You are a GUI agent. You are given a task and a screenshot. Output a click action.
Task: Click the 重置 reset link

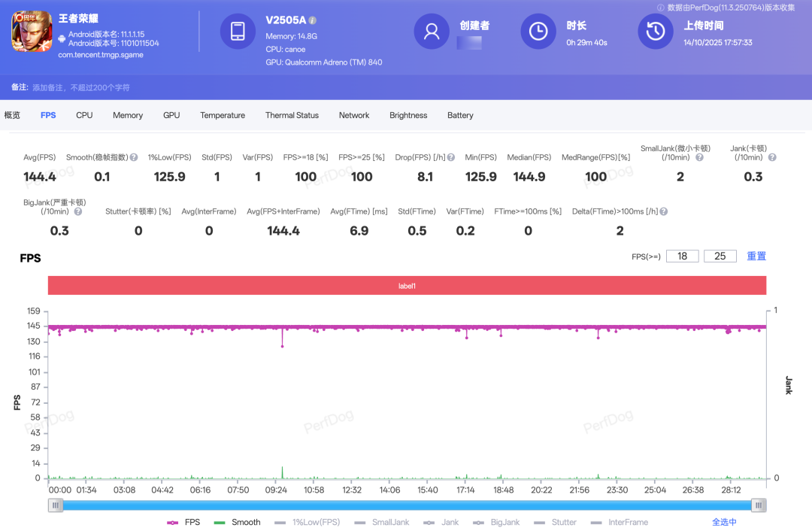[x=756, y=256]
